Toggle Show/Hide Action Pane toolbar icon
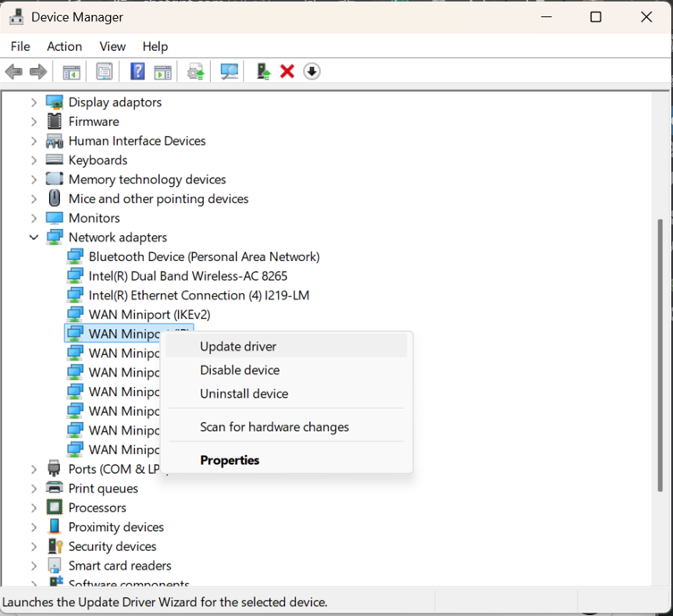Viewport: 673px width, 616px height. [163, 72]
